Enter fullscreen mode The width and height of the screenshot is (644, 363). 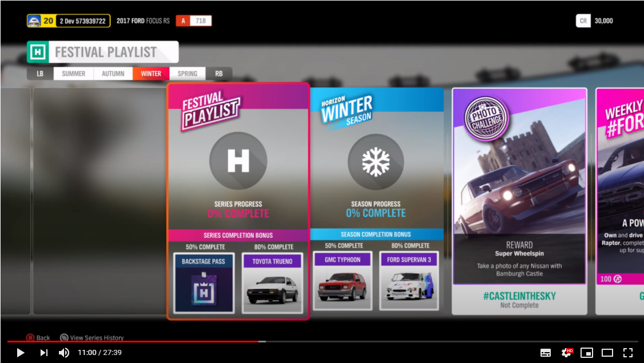click(x=627, y=352)
